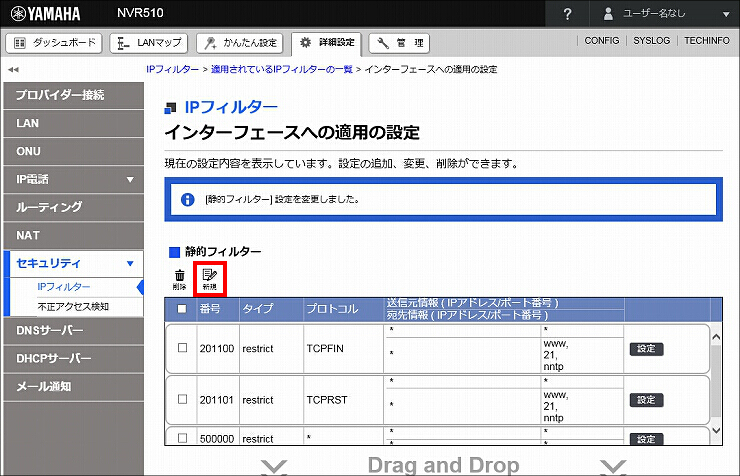The width and height of the screenshot is (740, 476).
Task: Check the box for filter 201101
Action: (182, 399)
